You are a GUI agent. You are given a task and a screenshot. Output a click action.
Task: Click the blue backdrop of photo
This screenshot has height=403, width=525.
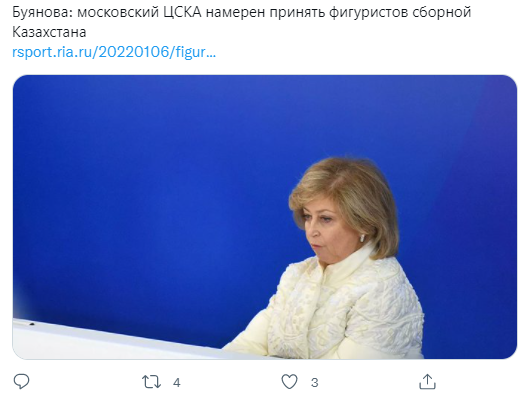[151, 184]
